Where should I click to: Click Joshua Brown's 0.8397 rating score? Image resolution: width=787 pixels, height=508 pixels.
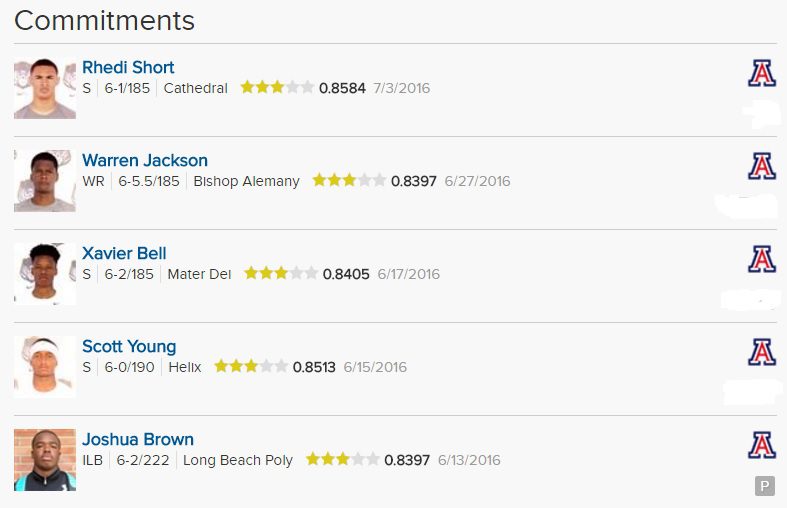pos(407,460)
